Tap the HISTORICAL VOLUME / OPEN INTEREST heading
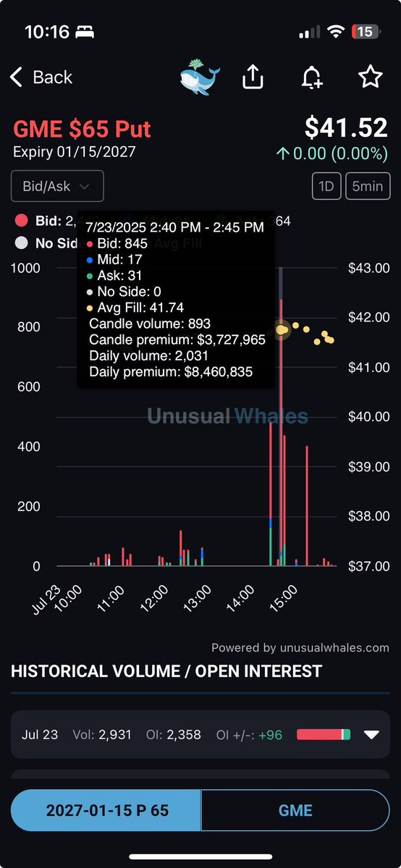Viewport: 401px width, 868px height. (166, 671)
